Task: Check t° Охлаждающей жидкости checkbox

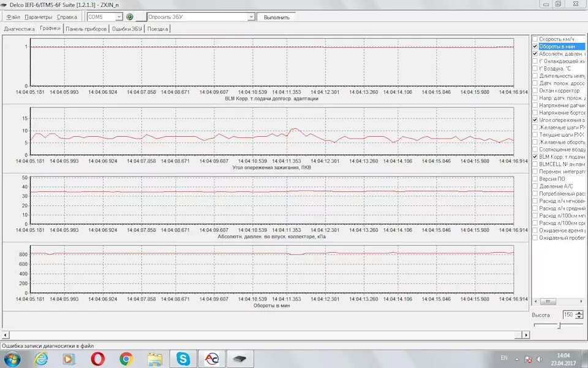Action: point(535,61)
